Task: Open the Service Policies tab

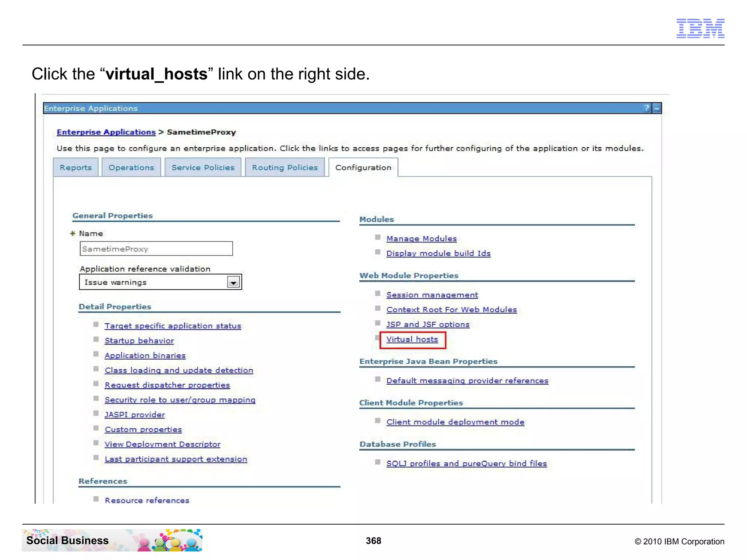Action: pos(203,167)
